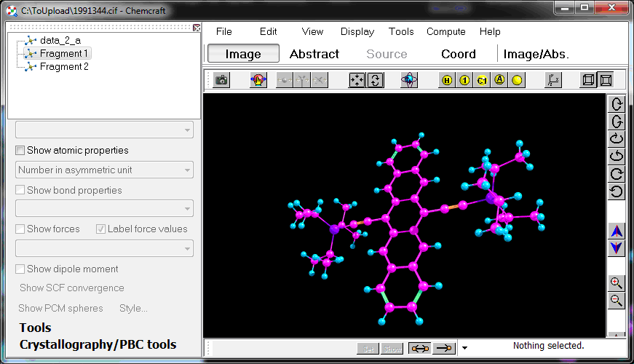
Task: Select Fragment 2 in the tree
Action: pos(64,66)
